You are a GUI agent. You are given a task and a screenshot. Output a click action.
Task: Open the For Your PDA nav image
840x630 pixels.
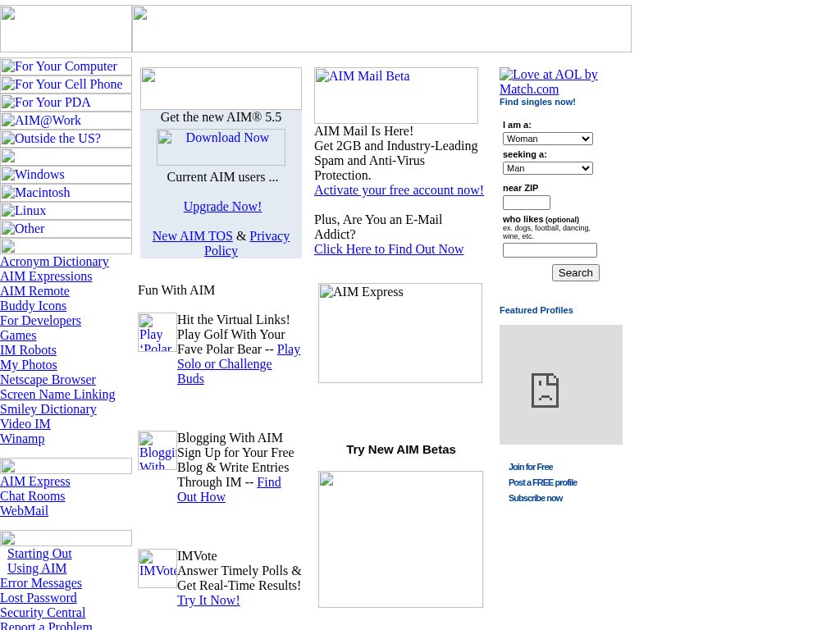tap(66, 103)
